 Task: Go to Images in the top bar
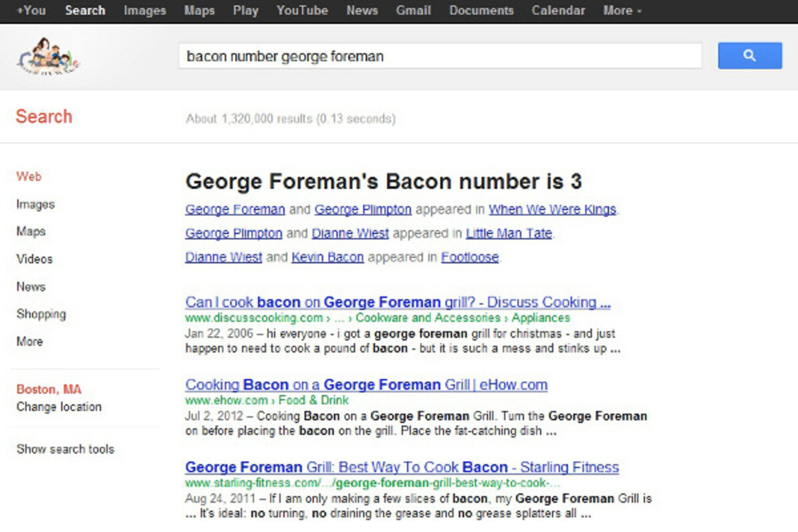(144, 11)
